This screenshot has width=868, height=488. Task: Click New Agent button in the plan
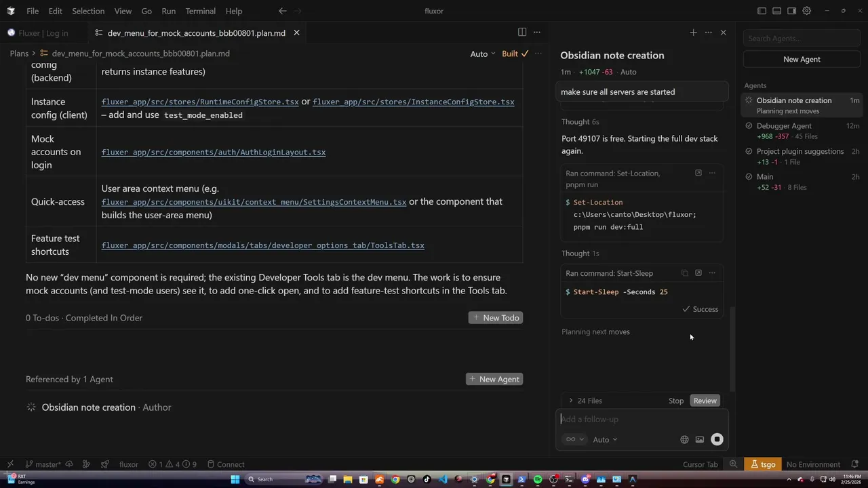(x=494, y=379)
